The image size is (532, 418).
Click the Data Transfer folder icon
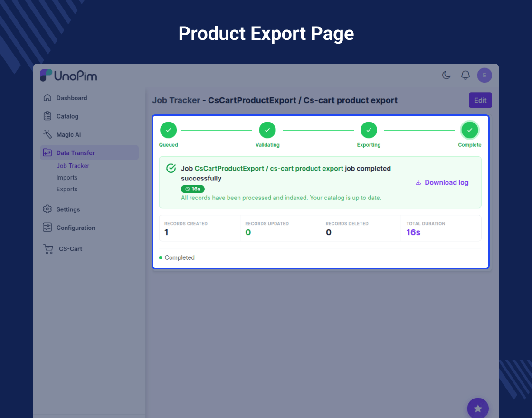47,152
